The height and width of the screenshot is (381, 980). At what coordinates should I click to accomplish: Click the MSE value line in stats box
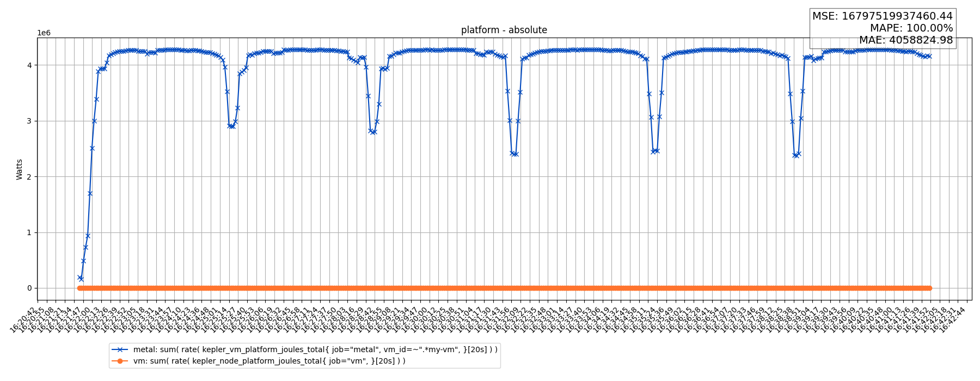[x=883, y=16]
